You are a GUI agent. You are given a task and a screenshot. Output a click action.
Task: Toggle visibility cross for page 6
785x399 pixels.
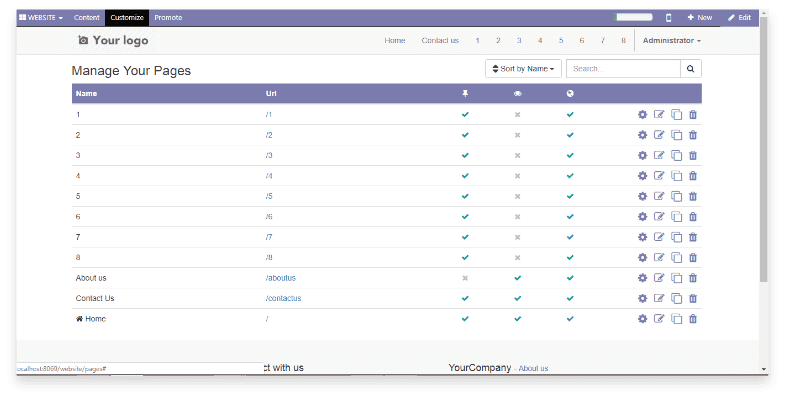pos(518,217)
